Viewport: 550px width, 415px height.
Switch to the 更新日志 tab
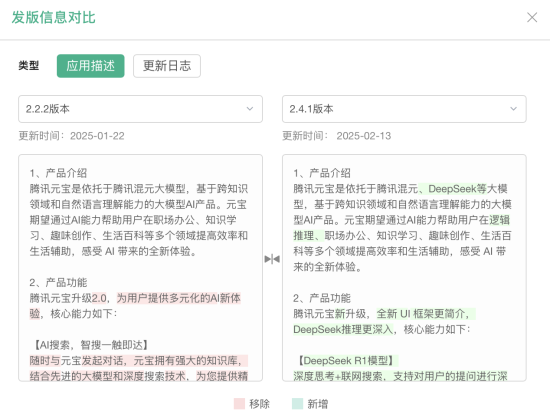[167, 66]
